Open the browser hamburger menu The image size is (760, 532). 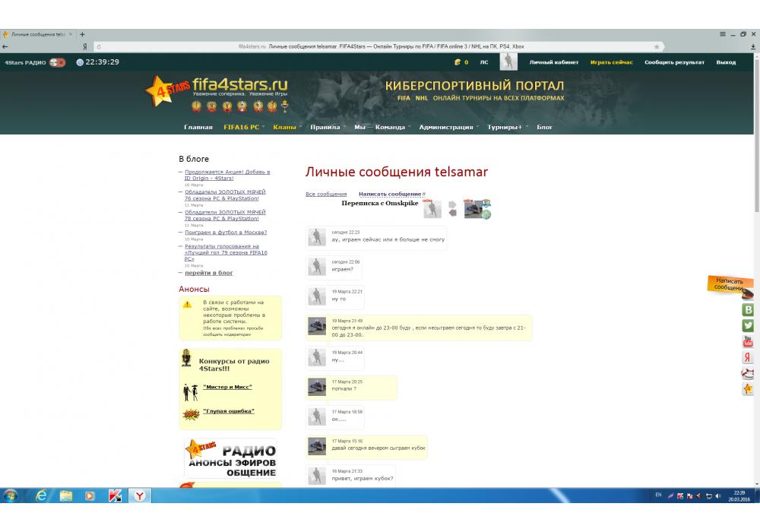722,34
